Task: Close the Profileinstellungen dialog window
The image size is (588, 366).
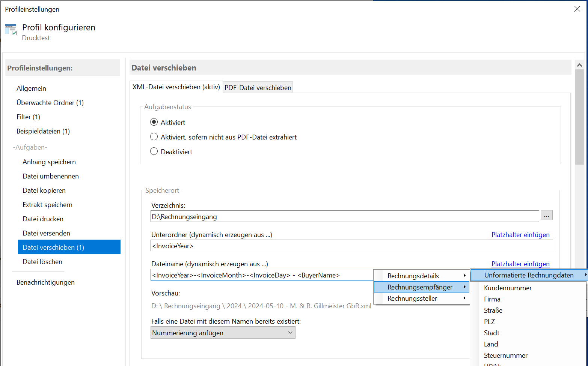Action: pos(577,9)
